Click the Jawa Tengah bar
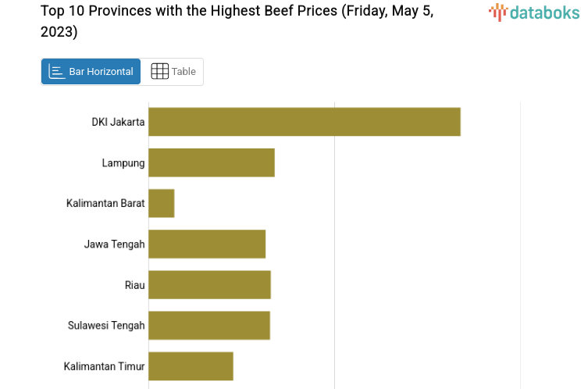Viewport: 588px width, 389px height. [x=207, y=244]
